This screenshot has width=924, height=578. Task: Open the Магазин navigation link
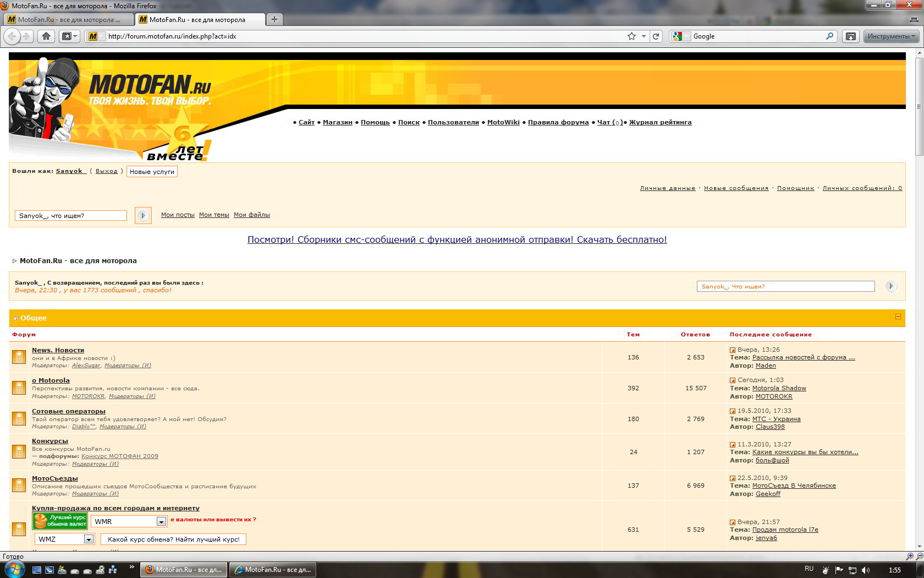(338, 122)
